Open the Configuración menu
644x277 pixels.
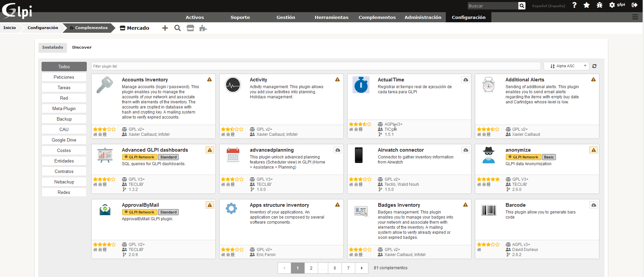point(468,17)
